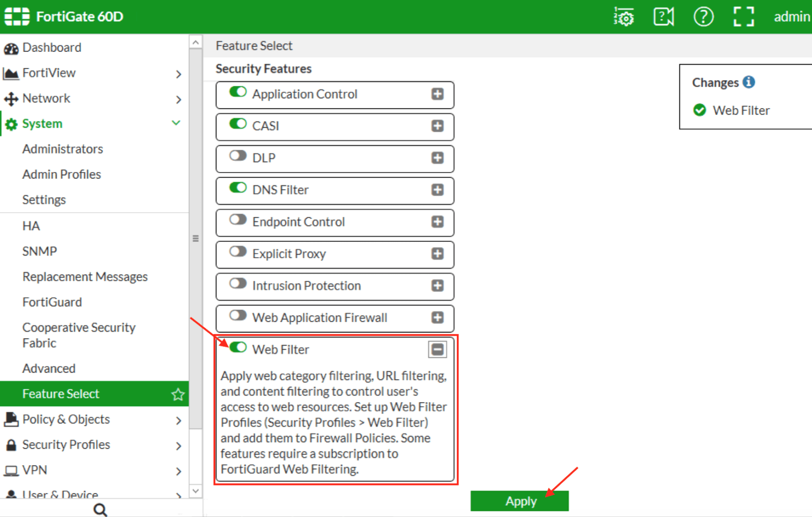
Task: Disable the Application Control toggle
Action: [238, 92]
